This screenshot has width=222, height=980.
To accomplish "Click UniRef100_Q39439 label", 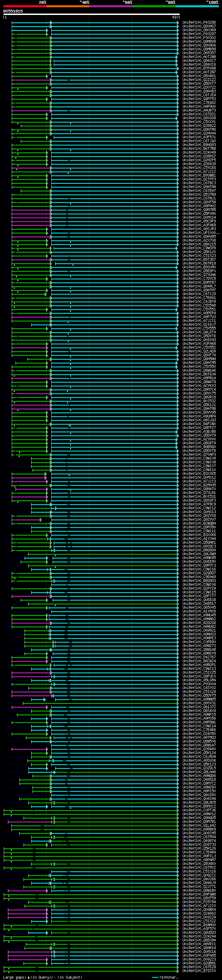I will (x=199, y=164).
